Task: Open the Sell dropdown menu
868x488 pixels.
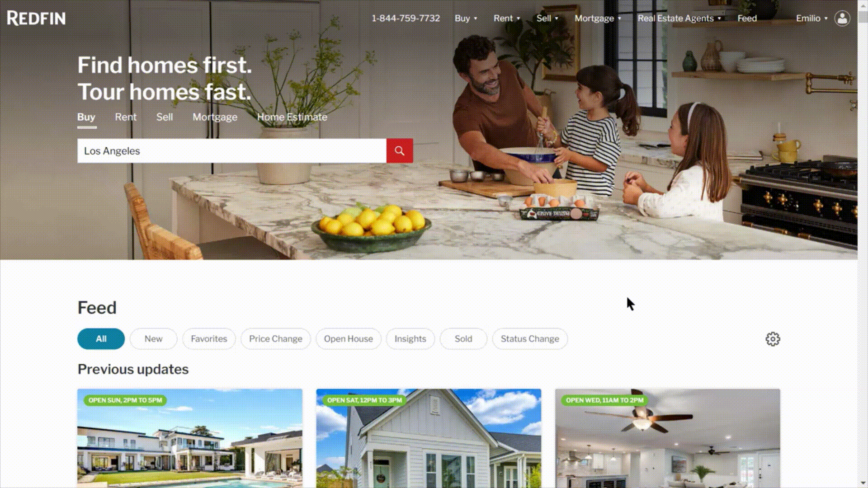Action: point(546,18)
